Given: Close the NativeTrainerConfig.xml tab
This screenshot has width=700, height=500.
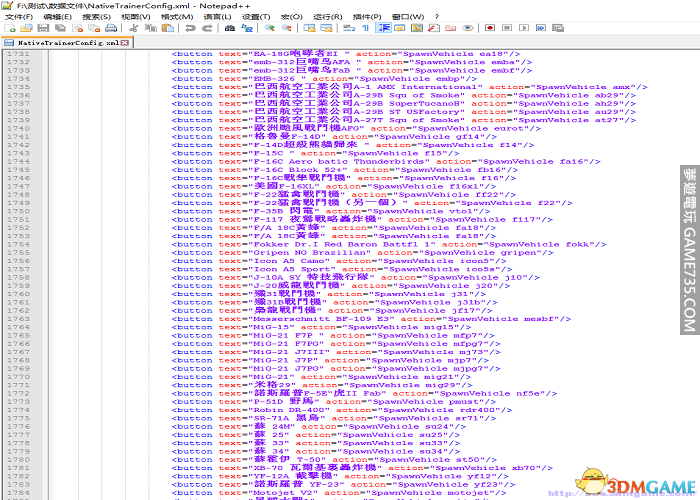Looking at the screenshot, I should (x=125, y=44).
